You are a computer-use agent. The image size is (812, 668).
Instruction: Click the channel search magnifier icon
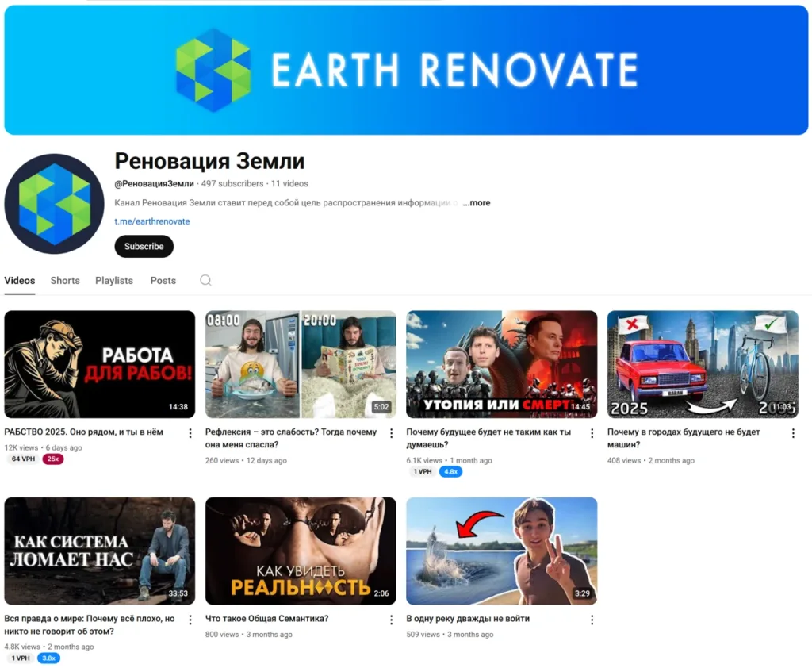coord(205,280)
